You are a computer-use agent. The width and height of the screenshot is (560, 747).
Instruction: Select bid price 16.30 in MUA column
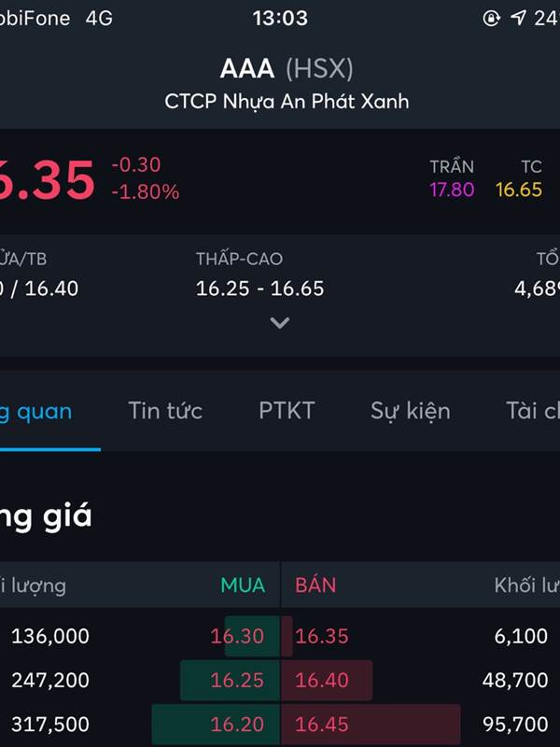tap(237, 636)
